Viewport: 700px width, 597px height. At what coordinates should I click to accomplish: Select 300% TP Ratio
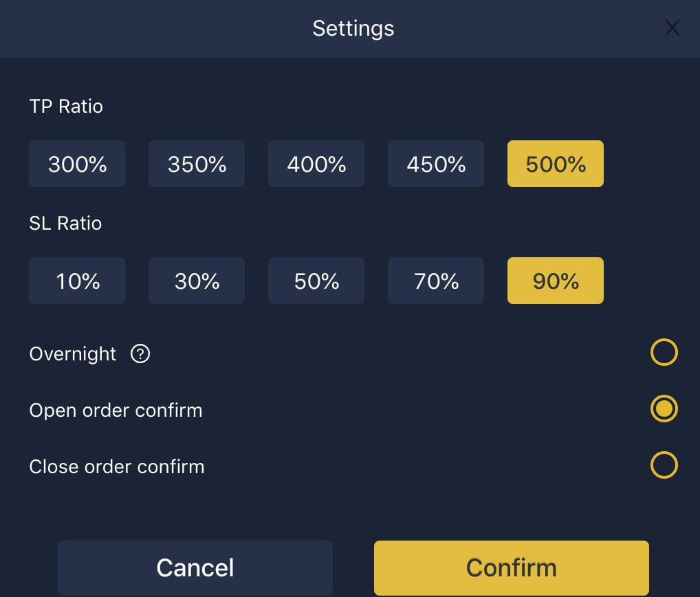point(77,164)
